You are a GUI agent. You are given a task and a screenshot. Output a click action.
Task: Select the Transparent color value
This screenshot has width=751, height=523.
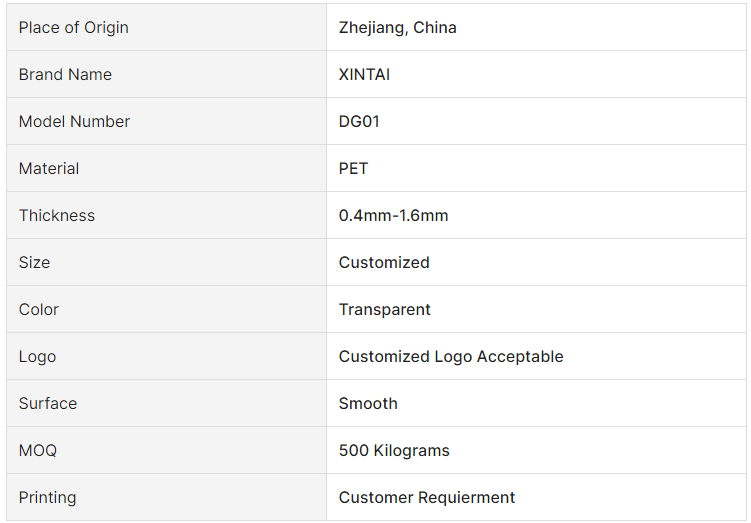pyautogui.click(x=385, y=309)
